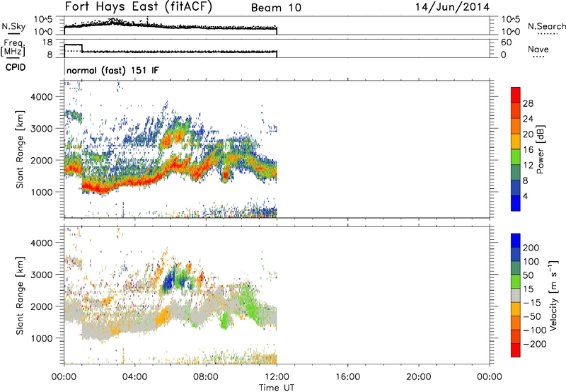Click the "16:00" time axis tick
This screenshot has width=566, height=392.
coord(347,377)
